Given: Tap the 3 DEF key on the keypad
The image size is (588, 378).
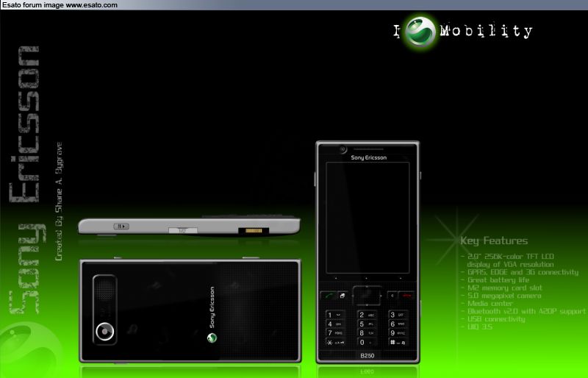Looking at the screenshot, I should pyautogui.click(x=398, y=315).
